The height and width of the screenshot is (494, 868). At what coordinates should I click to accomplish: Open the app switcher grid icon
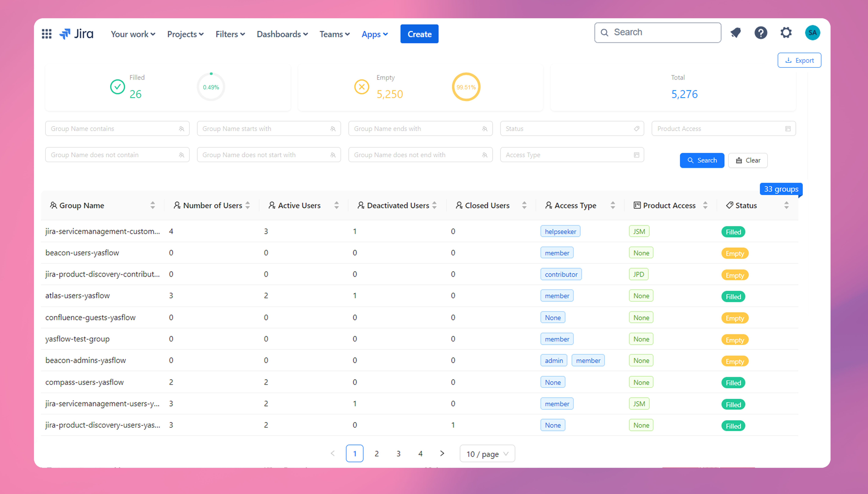[x=46, y=34]
